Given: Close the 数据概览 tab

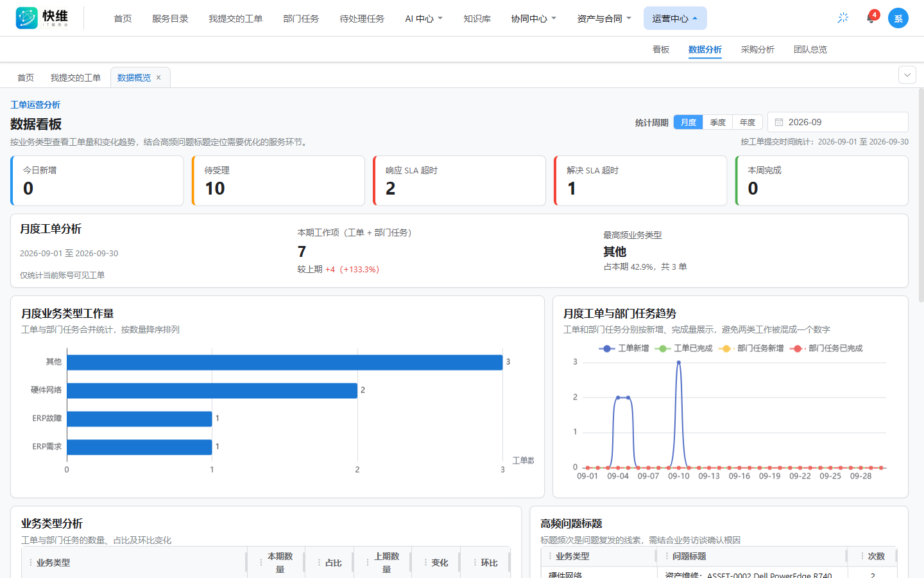Looking at the screenshot, I should tap(158, 78).
